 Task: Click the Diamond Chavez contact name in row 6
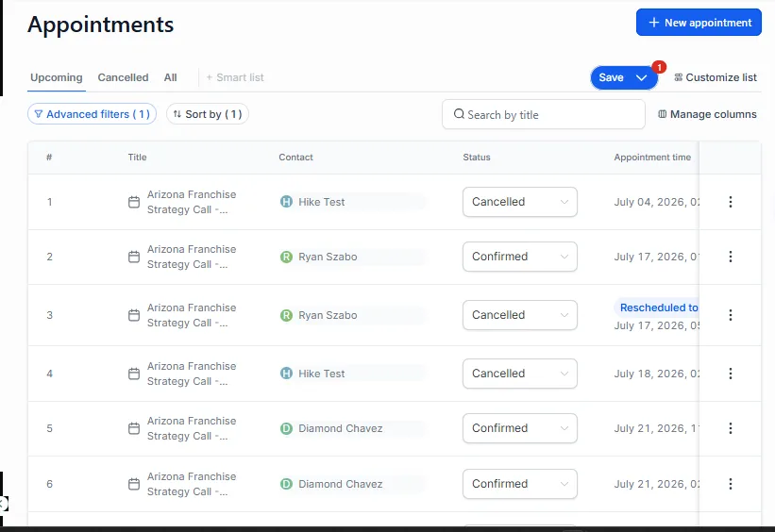click(341, 484)
